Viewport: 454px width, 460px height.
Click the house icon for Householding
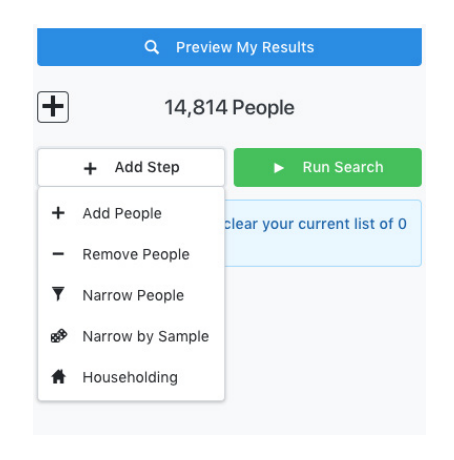coord(59,377)
